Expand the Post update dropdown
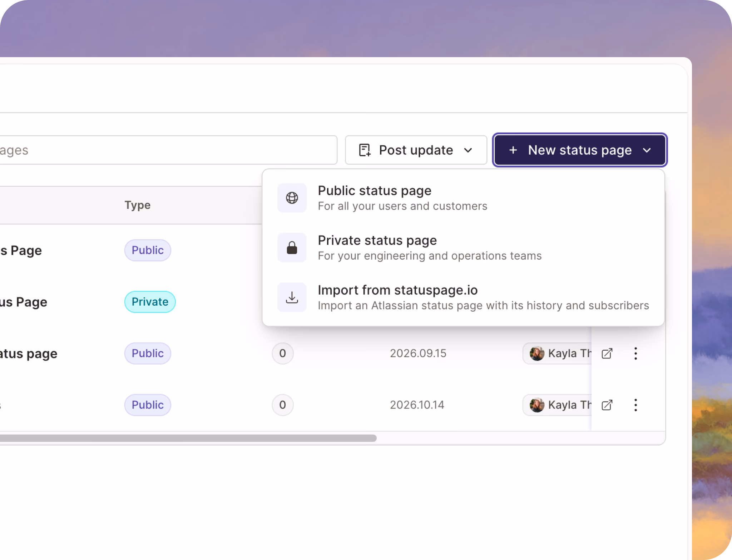 click(416, 150)
